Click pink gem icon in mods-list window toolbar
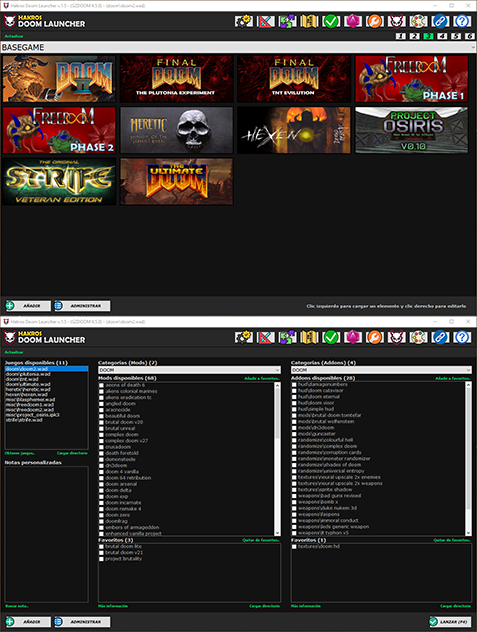This screenshot has height=632, width=477. click(353, 337)
